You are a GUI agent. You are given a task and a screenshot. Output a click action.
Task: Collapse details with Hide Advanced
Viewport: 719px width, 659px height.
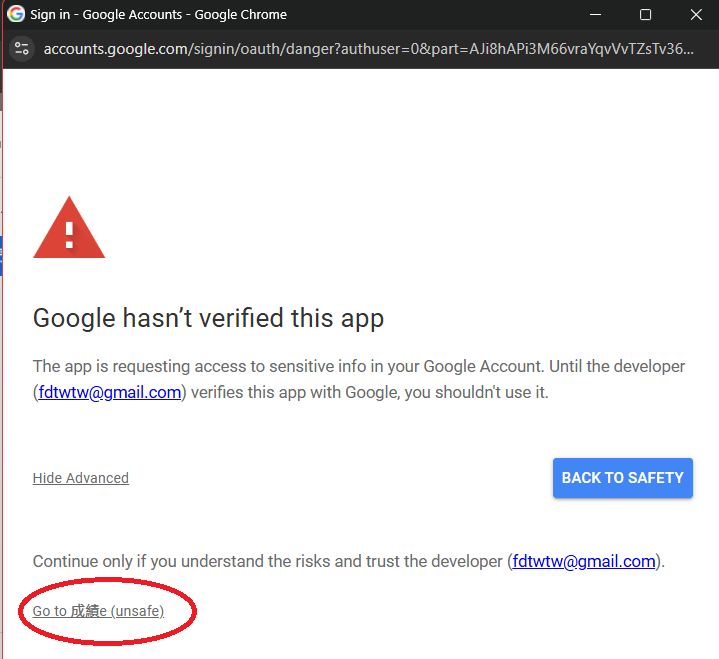tap(81, 478)
